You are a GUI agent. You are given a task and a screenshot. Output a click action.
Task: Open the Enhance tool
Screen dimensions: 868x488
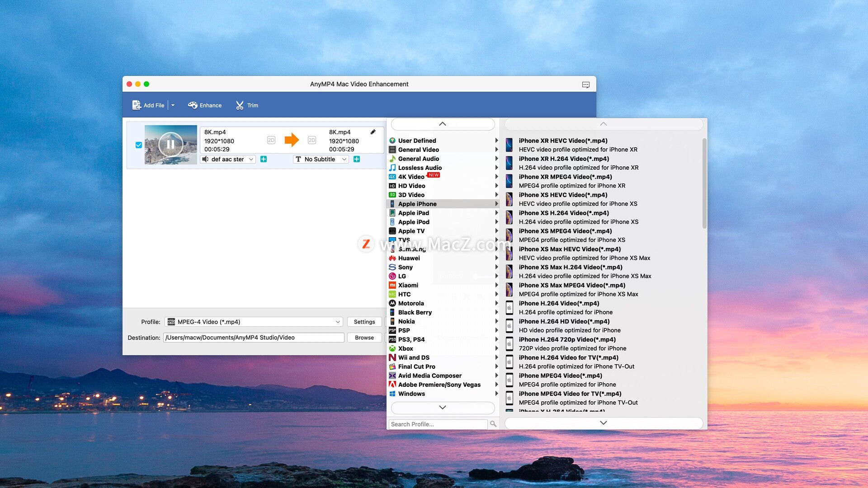pos(205,105)
